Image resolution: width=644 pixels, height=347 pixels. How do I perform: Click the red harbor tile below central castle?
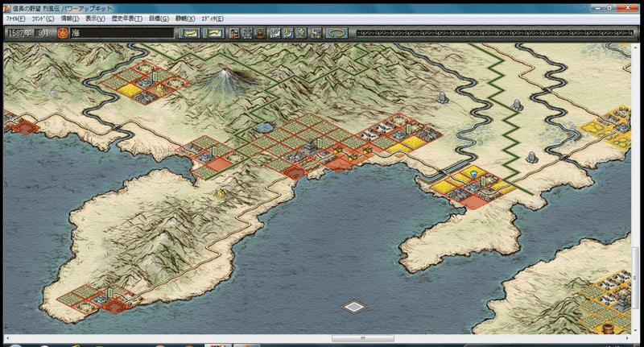point(295,173)
